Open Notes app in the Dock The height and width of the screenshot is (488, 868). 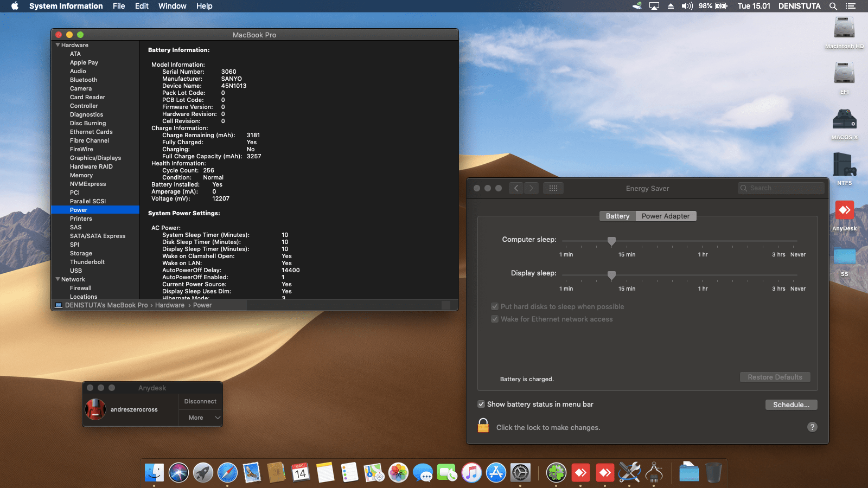[325, 473]
